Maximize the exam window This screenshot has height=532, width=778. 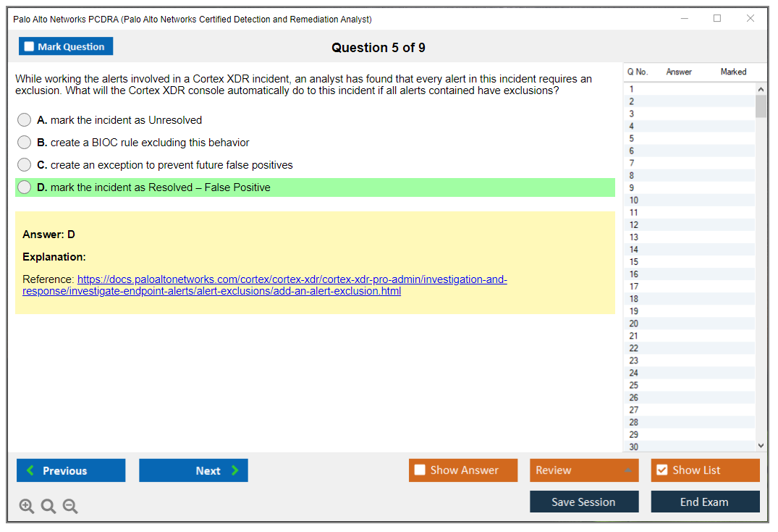pyautogui.click(x=717, y=19)
